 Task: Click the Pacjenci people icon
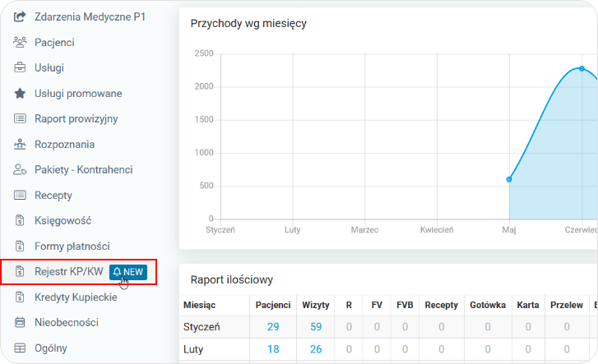coord(20,41)
